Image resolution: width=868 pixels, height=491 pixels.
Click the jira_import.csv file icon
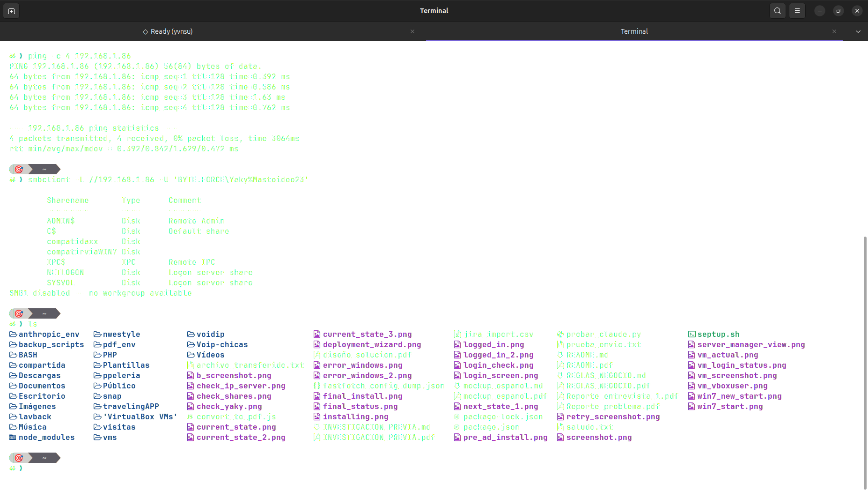457,334
